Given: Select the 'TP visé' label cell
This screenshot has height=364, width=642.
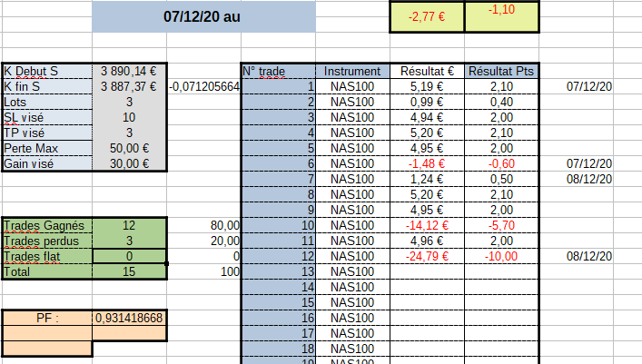Looking at the screenshot, I should pyautogui.click(x=47, y=133).
